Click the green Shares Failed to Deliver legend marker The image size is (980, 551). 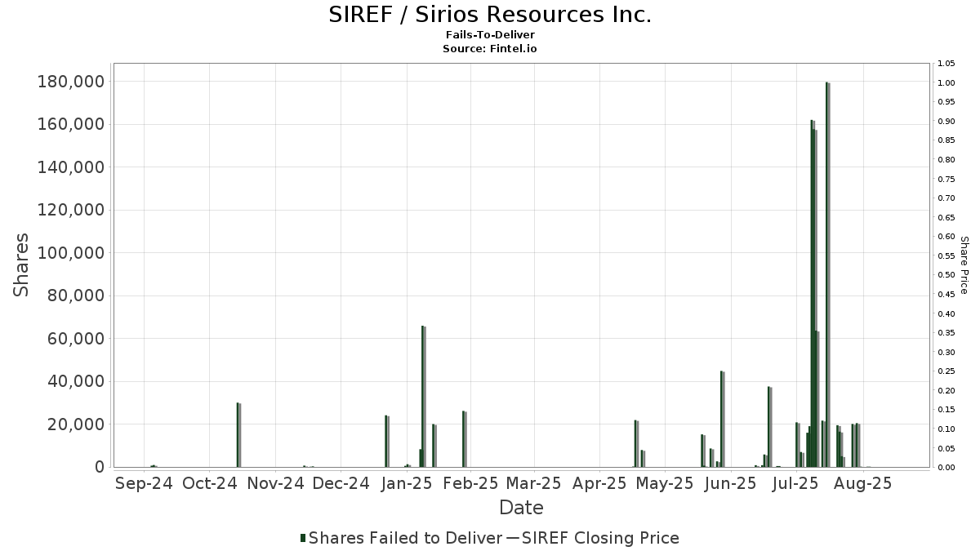click(x=304, y=538)
